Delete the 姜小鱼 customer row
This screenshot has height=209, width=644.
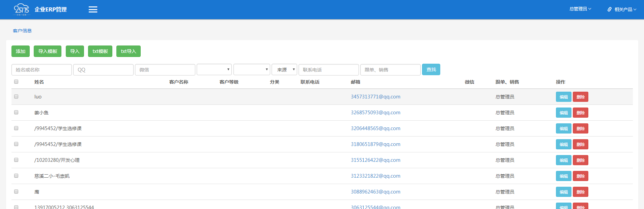(x=580, y=113)
